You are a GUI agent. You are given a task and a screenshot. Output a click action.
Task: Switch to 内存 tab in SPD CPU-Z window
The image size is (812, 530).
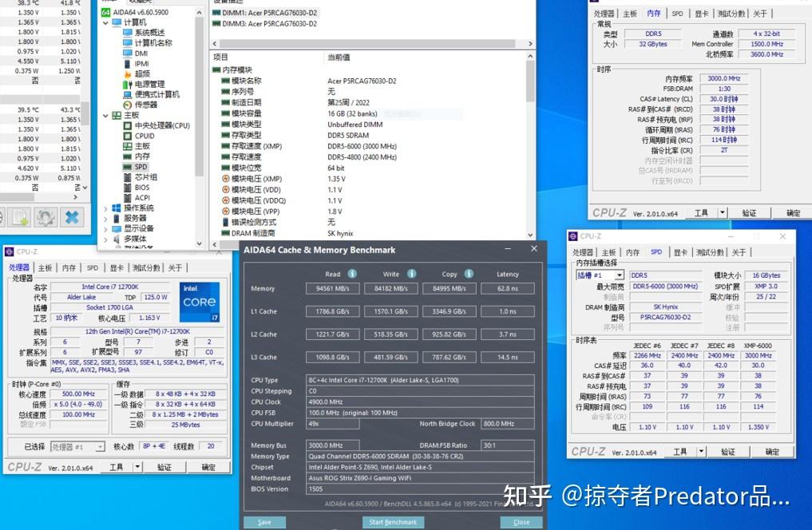click(x=632, y=252)
